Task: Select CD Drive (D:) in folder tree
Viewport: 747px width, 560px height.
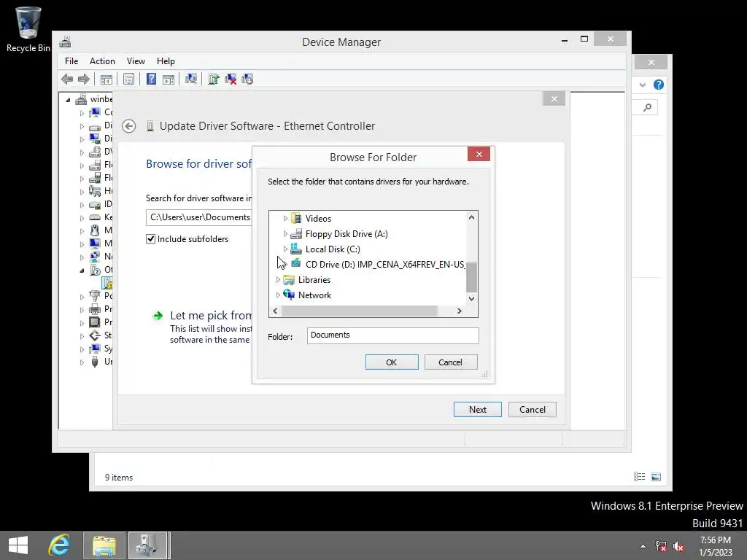Action: pos(379,264)
